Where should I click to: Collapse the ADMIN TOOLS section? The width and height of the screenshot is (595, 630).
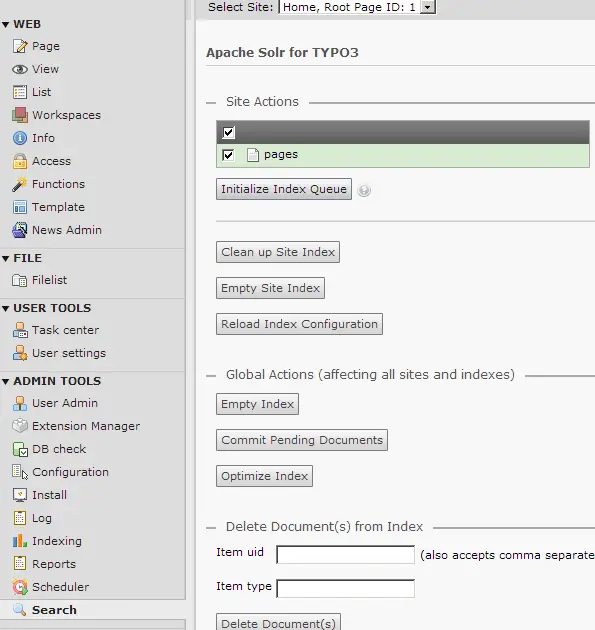click(6, 381)
